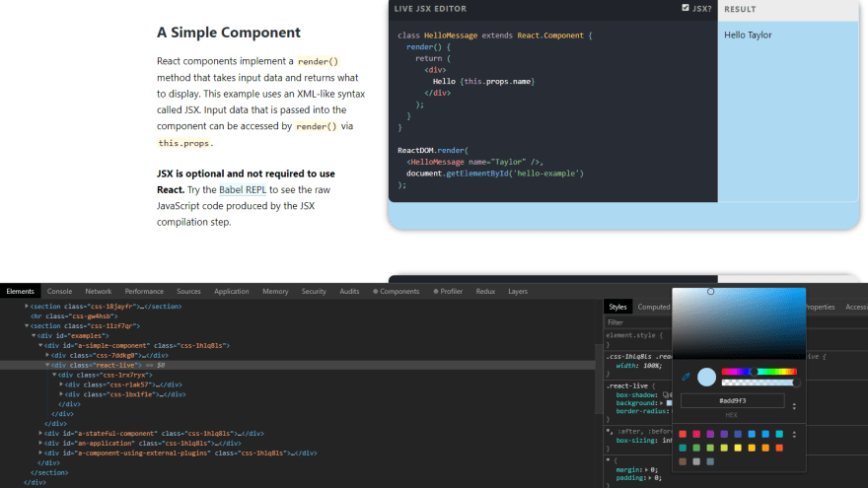Click the current color preview circle

[x=706, y=378]
